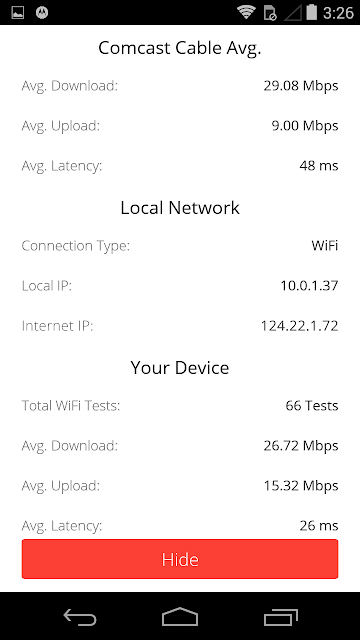
Task: Tap the SIM card status icon
Action: [x=270, y=13]
